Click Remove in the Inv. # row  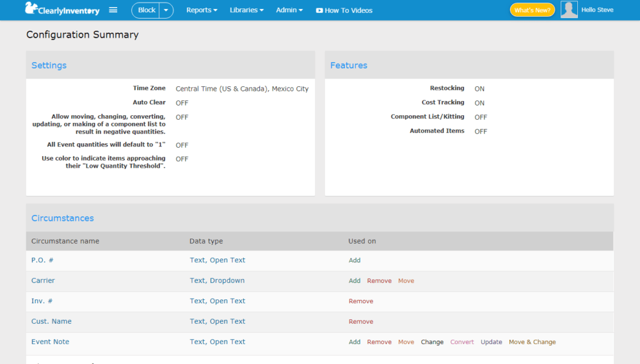(x=361, y=301)
